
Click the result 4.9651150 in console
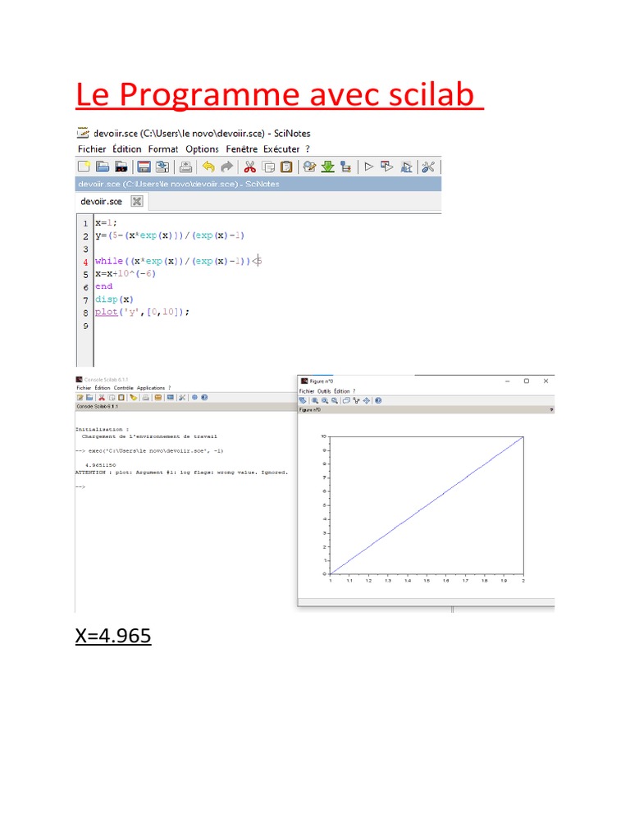point(100,465)
